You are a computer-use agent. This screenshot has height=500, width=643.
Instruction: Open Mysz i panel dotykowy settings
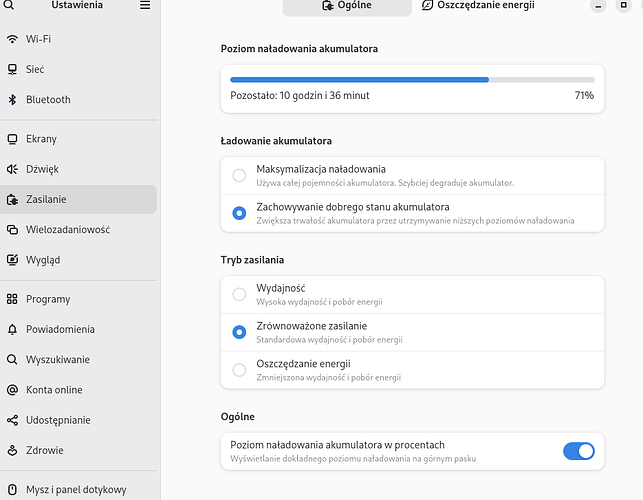[78, 490]
